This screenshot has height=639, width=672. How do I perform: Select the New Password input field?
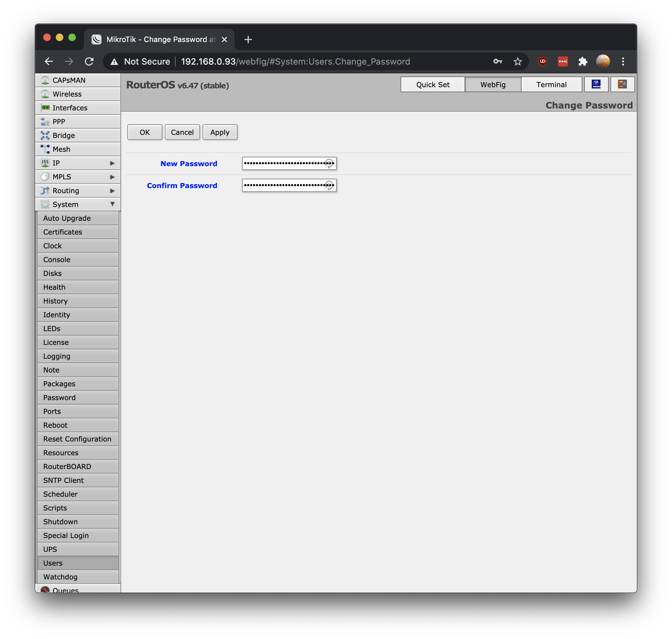pos(289,163)
